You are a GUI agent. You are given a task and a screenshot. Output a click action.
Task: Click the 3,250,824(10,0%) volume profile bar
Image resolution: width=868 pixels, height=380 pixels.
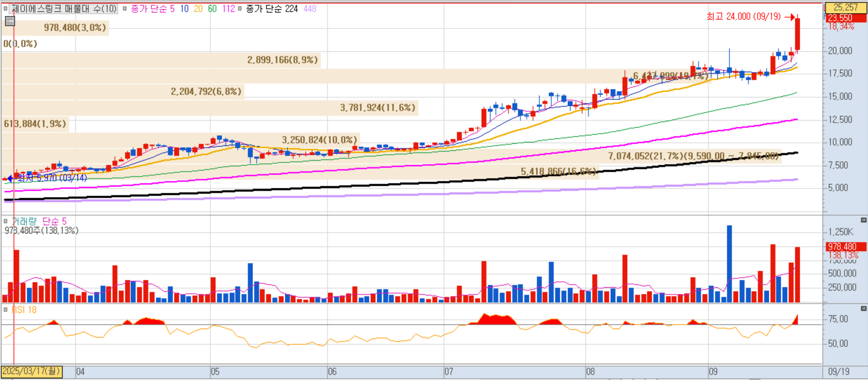(181, 140)
